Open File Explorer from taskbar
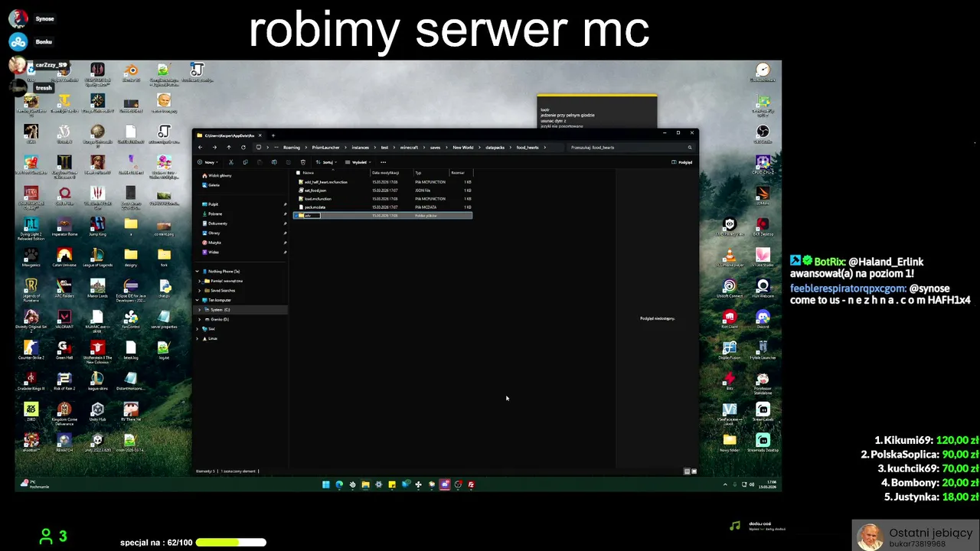The image size is (980, 551). [x=365, y=484]
